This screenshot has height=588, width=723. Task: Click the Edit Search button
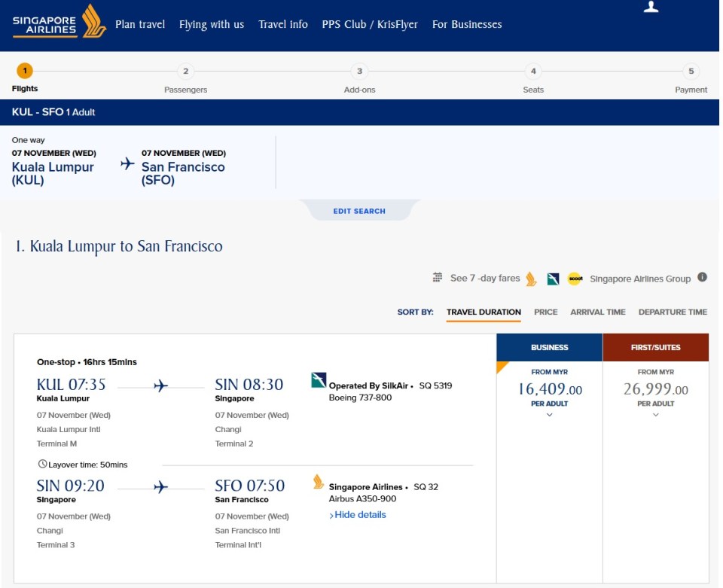click(359, 212)
